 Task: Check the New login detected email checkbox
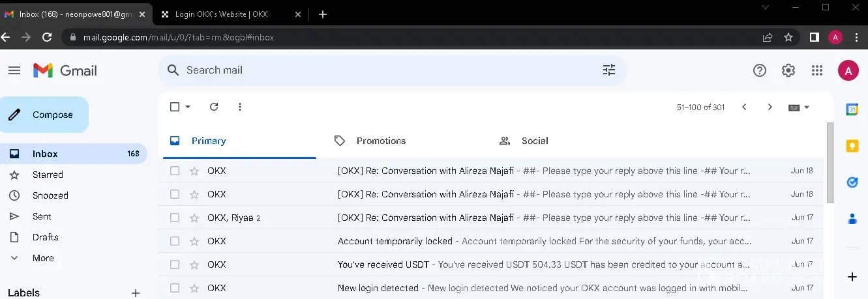[x=175, y=288]
